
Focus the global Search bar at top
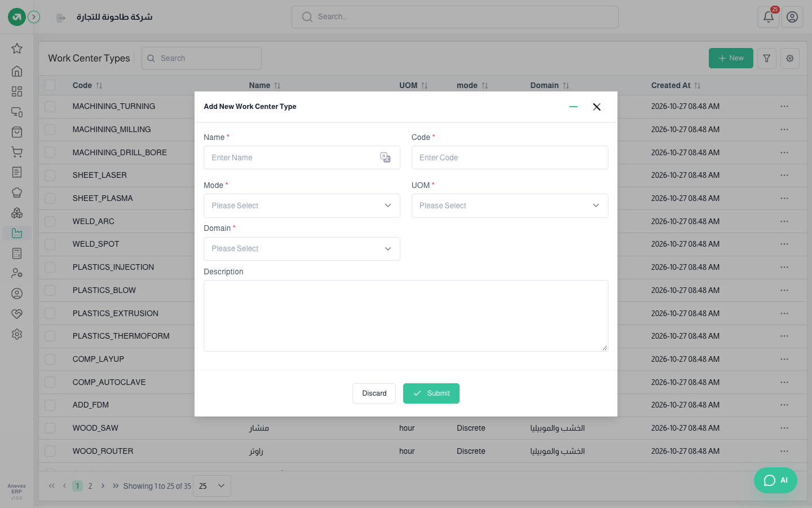pyautogui.click(x=455, y=17)
